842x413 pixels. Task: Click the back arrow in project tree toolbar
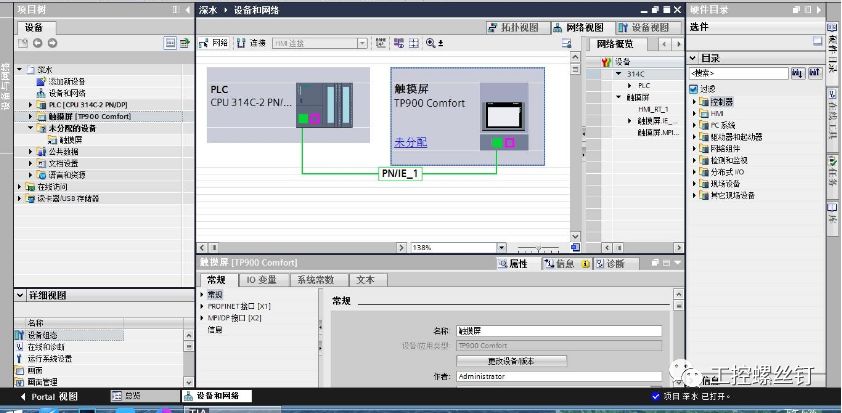point(37,44)
